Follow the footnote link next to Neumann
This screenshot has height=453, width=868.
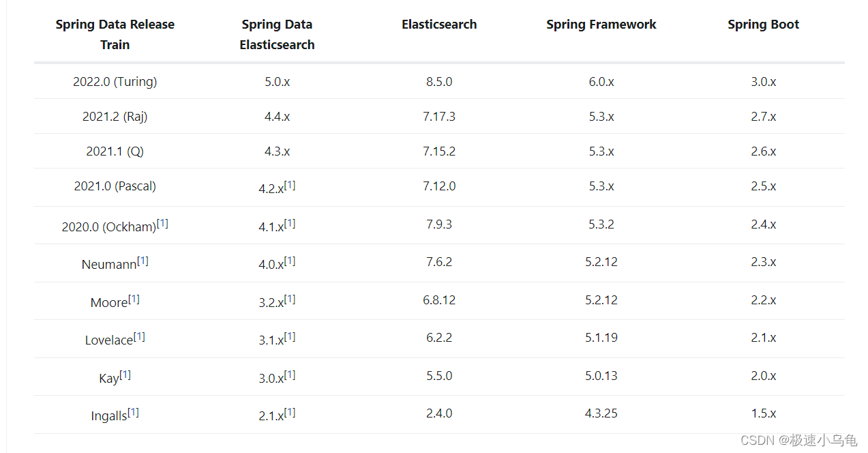point(143,261)
